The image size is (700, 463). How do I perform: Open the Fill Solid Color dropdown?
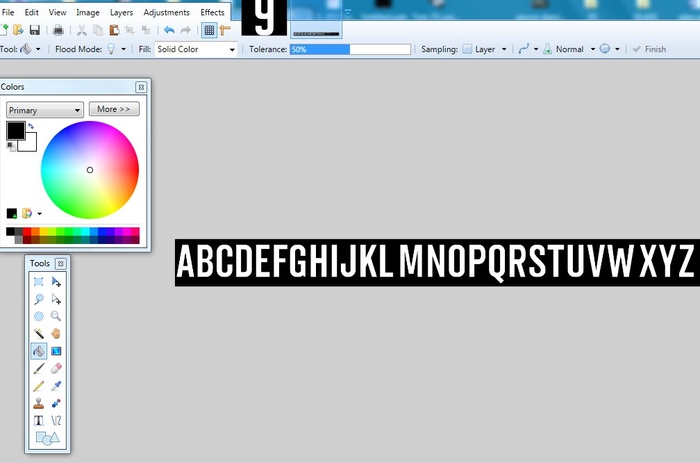tap(196, 49)
